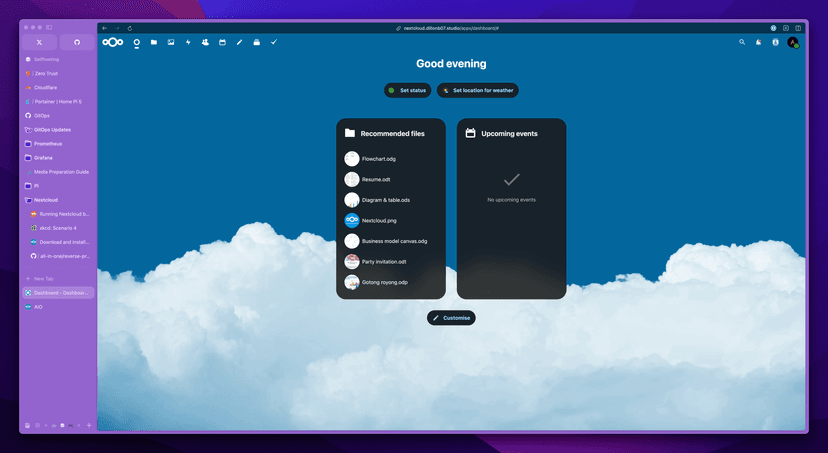Screen dimensions: 828x453
Task: Open the Activity lightning bolt icon
Action: pyautogui.click(x=188, y=42)
